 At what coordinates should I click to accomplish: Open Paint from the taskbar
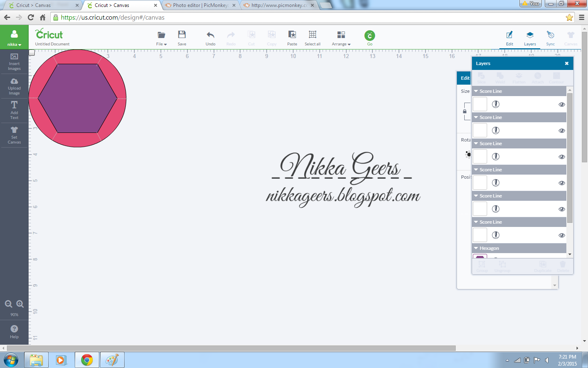point(112,360)
